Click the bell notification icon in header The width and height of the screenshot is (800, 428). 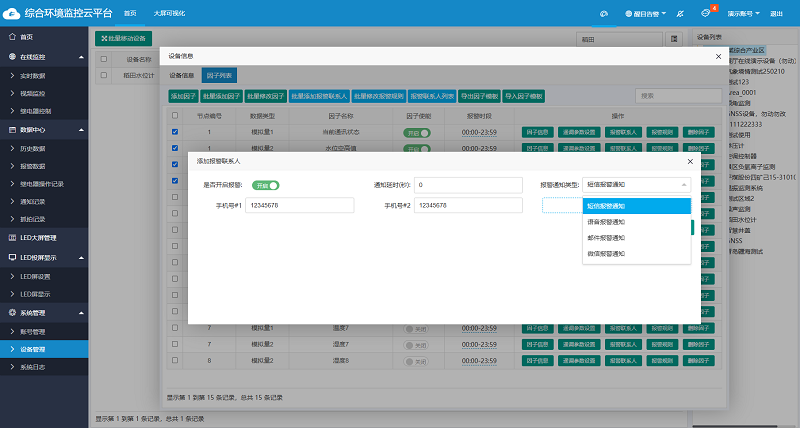(705, 14)
